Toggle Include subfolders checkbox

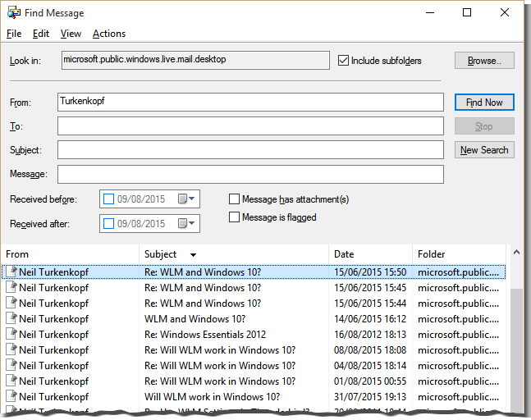pyautogui.click(x=343, y=61)
